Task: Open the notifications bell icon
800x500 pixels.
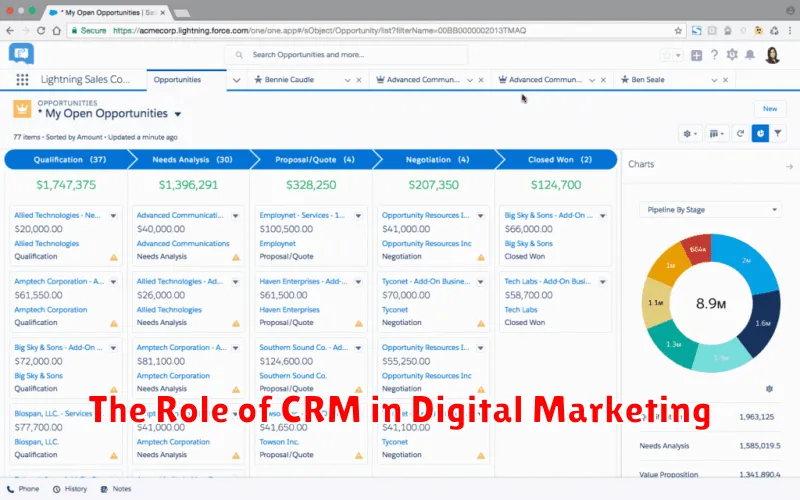Action: pos(749,55)
